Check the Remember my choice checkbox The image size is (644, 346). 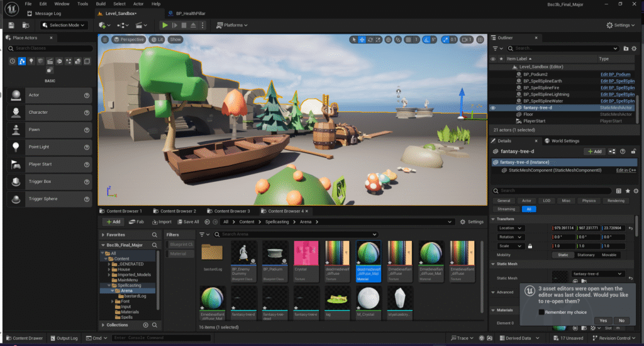click(x=541, y=311)
